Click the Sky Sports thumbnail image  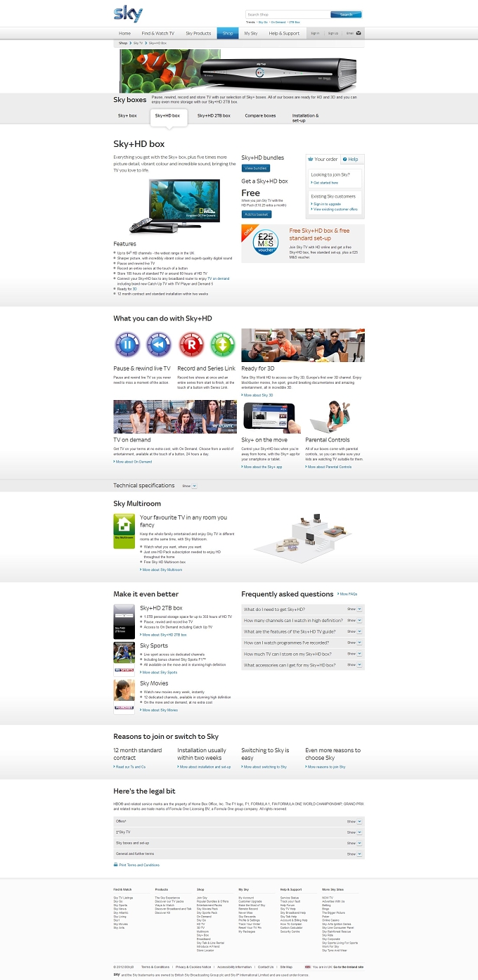[124, 659]
